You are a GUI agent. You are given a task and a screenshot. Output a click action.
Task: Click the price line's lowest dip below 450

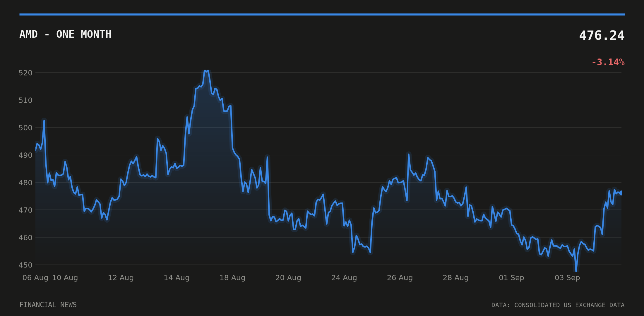576,271
